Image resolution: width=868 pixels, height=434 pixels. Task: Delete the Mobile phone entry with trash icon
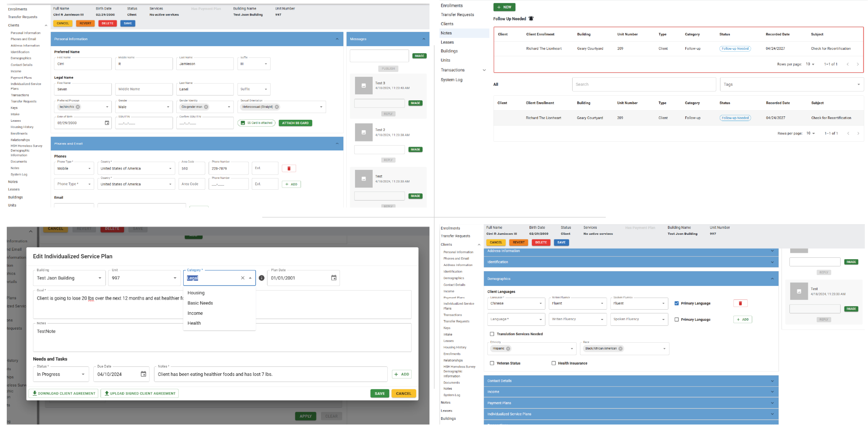(x=289, y=168)
